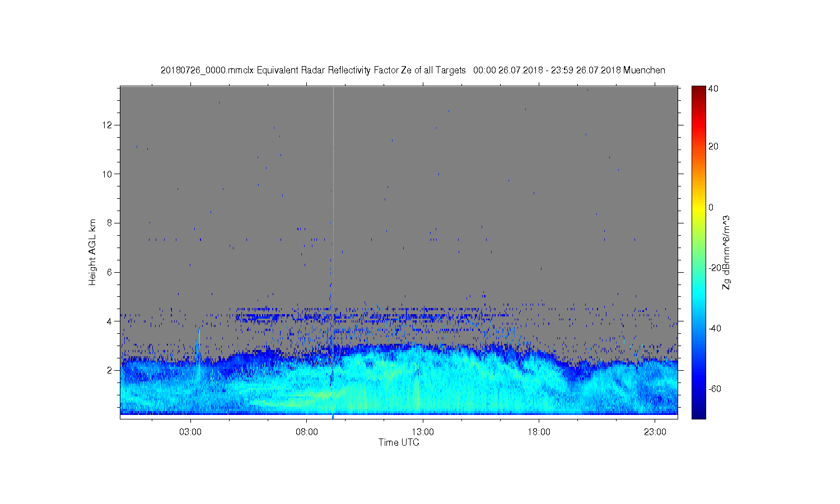The height and width of the screenshot is (504, 840).
Task: Click the height axis tick label 6
Action: 110,272
